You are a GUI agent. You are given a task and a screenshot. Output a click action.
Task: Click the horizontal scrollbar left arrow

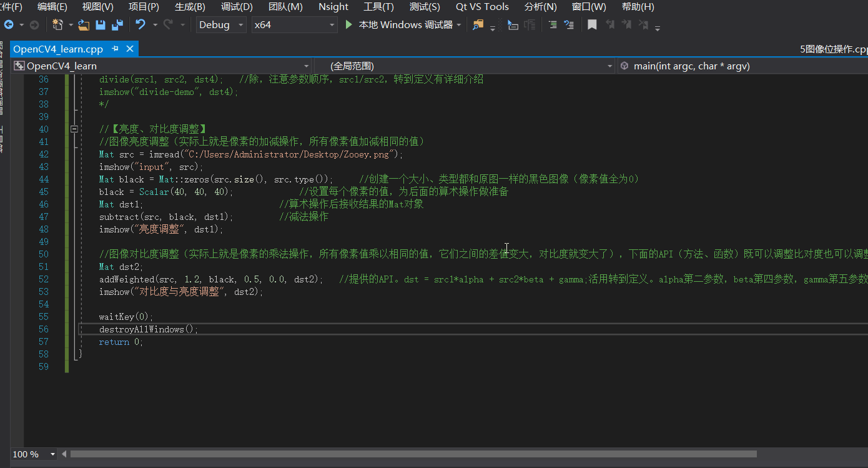point(64,454)
